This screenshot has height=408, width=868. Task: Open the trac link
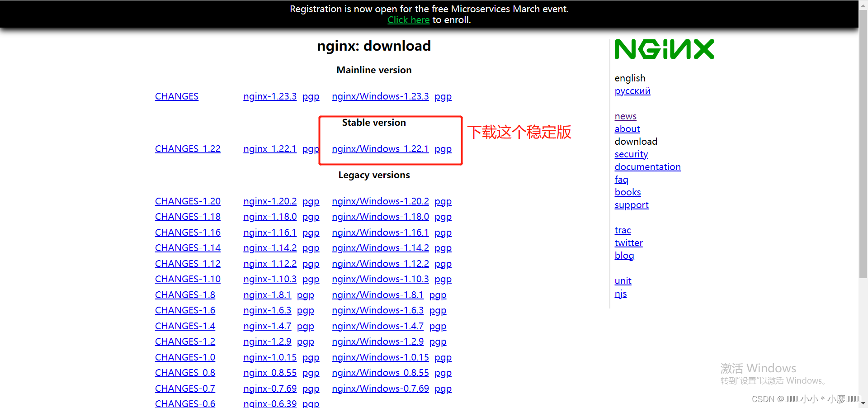coord(623,230)
